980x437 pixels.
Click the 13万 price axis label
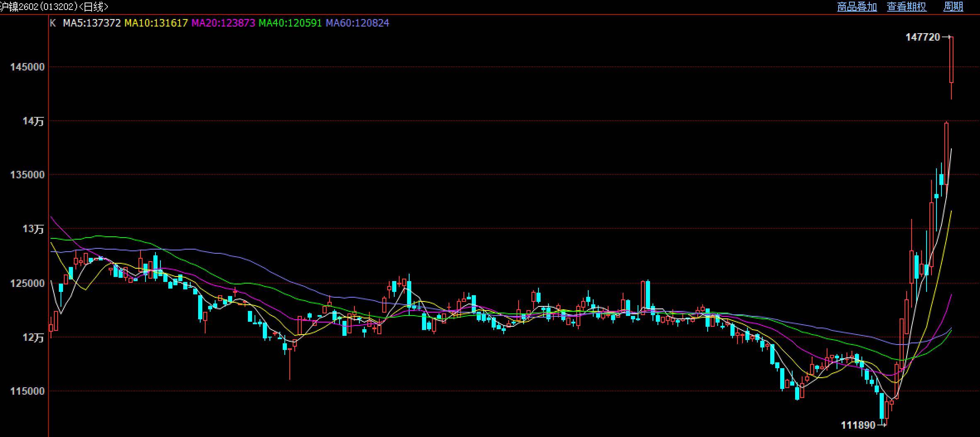33,229
